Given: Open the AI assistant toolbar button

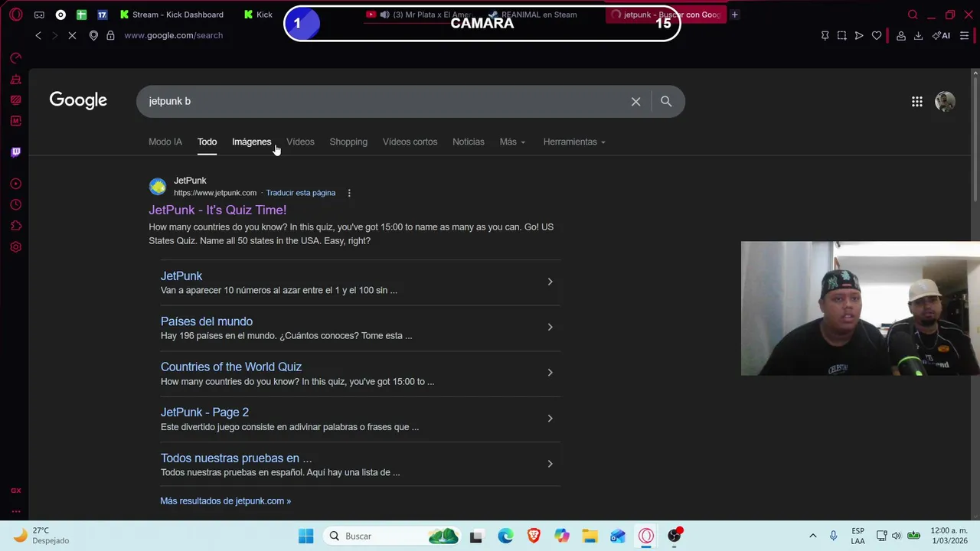Looking at the screenshot, I should (x=941, y=35).
